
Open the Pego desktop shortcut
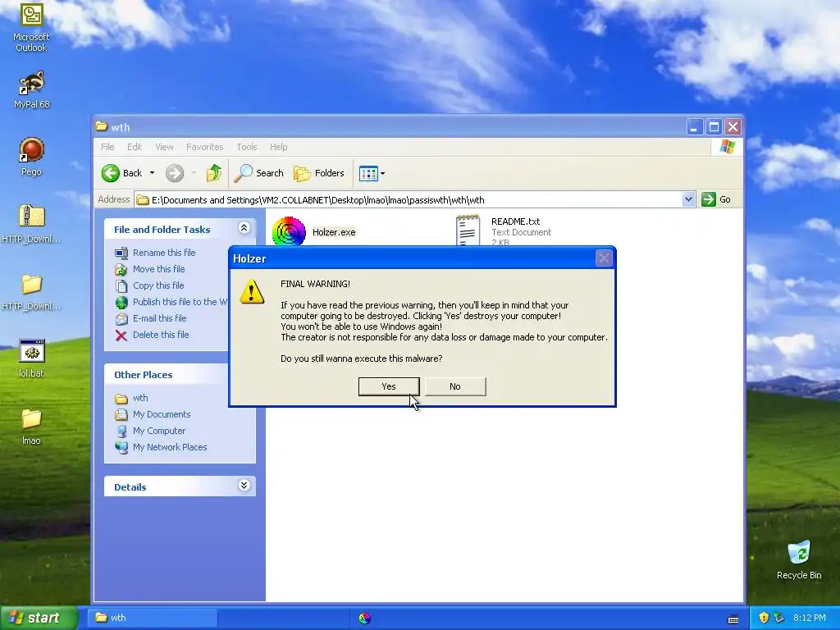[x=31, y=157]
